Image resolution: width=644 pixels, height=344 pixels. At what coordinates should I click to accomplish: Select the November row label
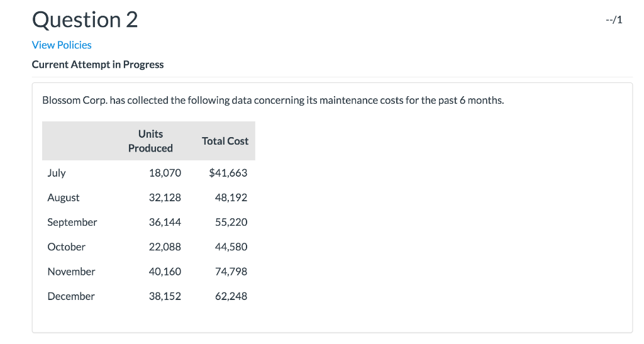71,272
